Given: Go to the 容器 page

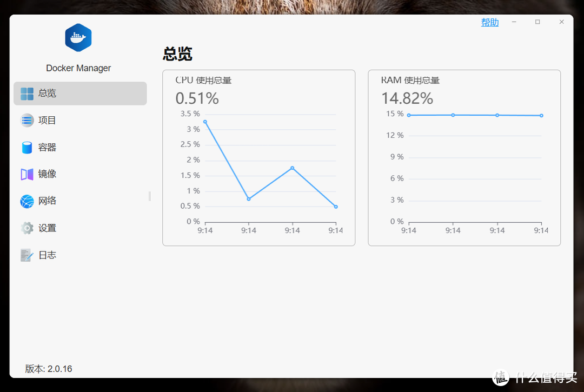Looking at the screenshot, I should click(80, 148).
